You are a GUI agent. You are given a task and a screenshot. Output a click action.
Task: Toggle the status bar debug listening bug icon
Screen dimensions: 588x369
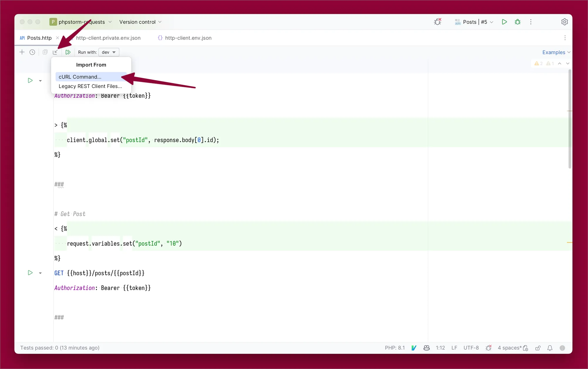click(x=489, y=348)
